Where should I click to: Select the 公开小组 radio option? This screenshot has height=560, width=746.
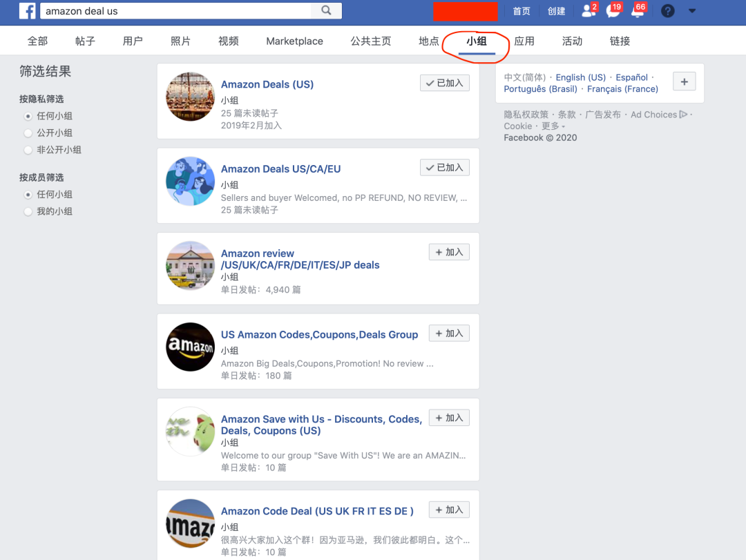pyautogui.click(x=28, y=133)
